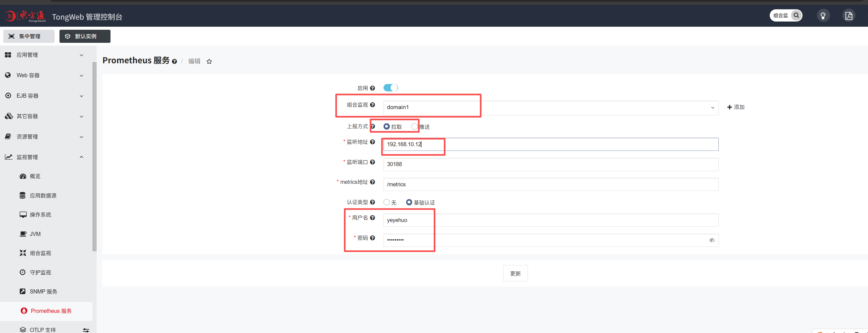Show password with the eye icon

coord(712,240)
